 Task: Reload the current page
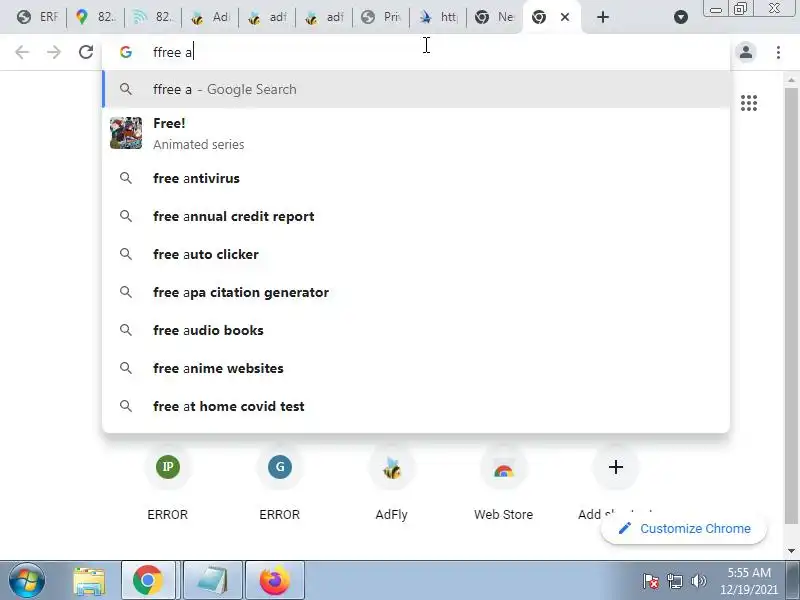pos(86,52)
